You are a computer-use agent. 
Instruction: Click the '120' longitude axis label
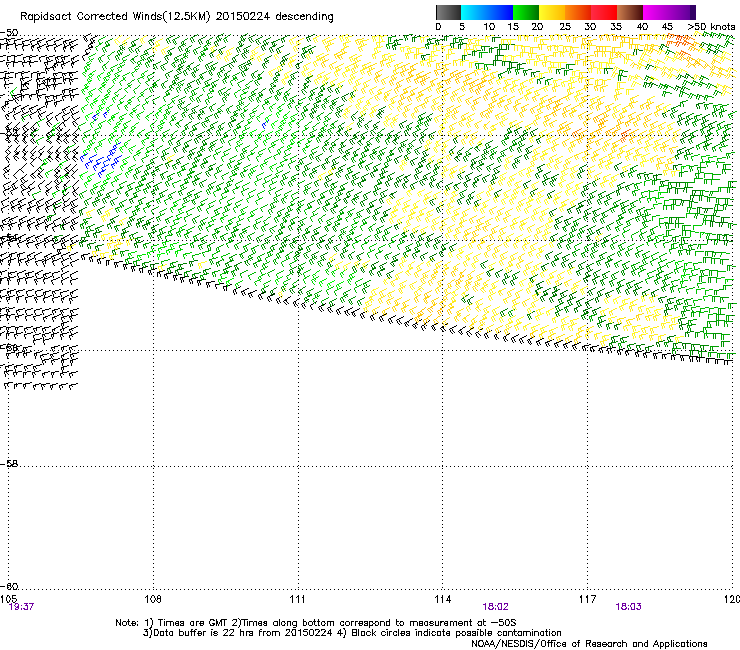[x=732, y=599]
